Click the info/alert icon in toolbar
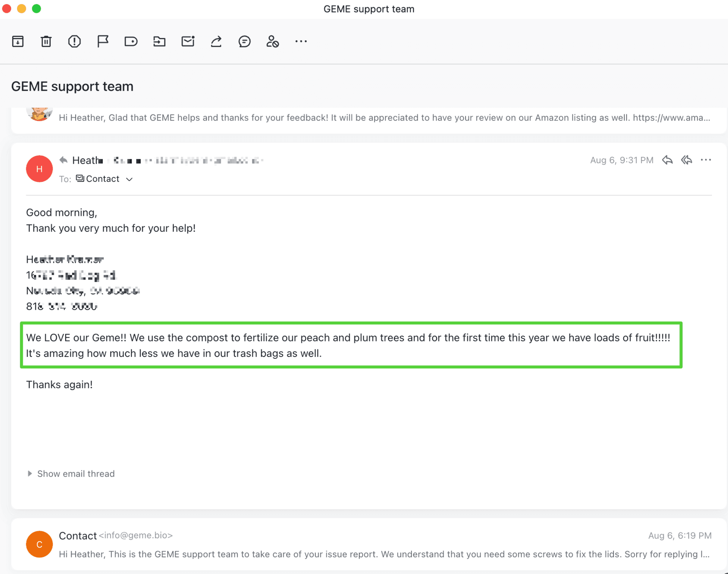This screenshot has height=574, width=728. (x=74, y=41)
